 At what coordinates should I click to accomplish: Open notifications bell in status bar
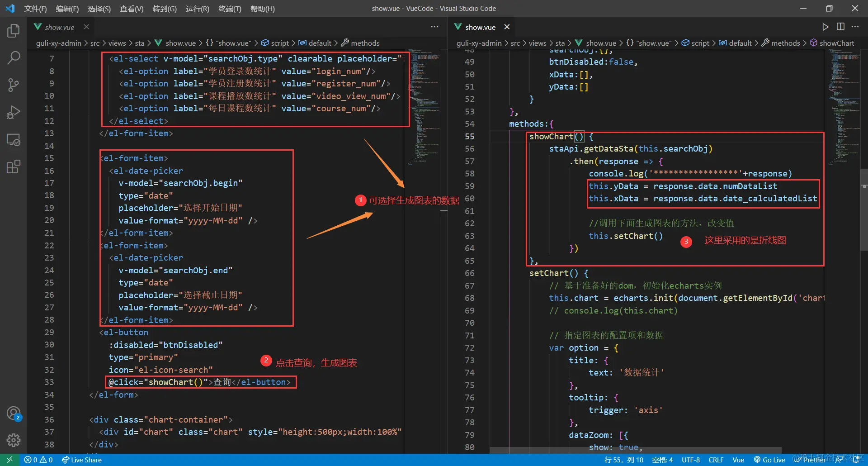[856, 460]
